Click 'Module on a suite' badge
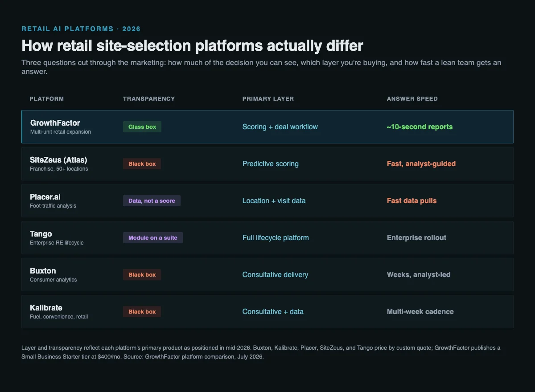 coord(153,238)
